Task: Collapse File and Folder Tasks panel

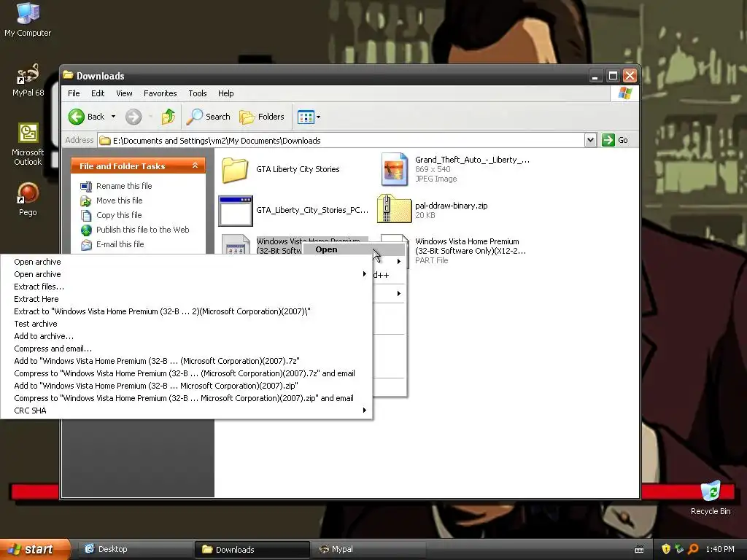Action: coord(195,166)
